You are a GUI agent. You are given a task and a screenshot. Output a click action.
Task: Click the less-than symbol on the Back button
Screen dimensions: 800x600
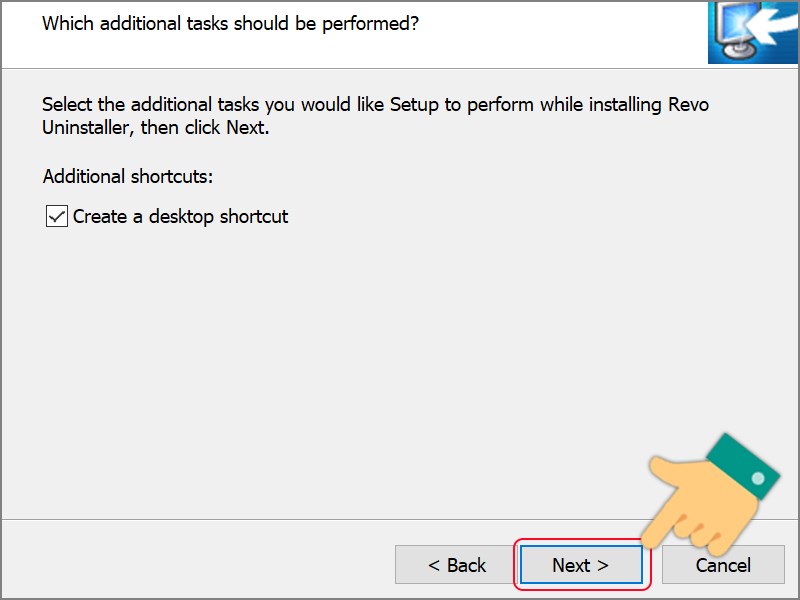pyautogui.click(x=434, y=565)
